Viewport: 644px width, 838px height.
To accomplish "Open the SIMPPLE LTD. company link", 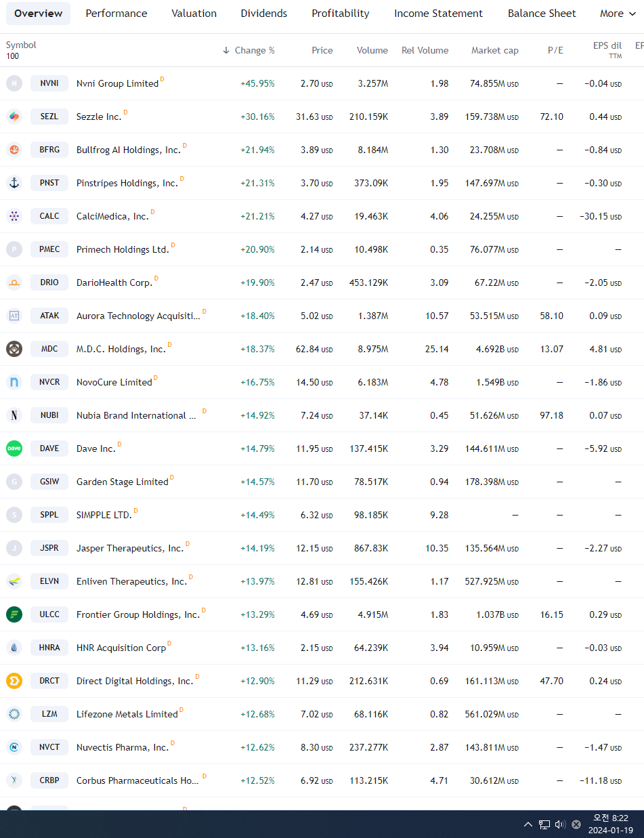I will pyautogui.click(x=104, y=516).
